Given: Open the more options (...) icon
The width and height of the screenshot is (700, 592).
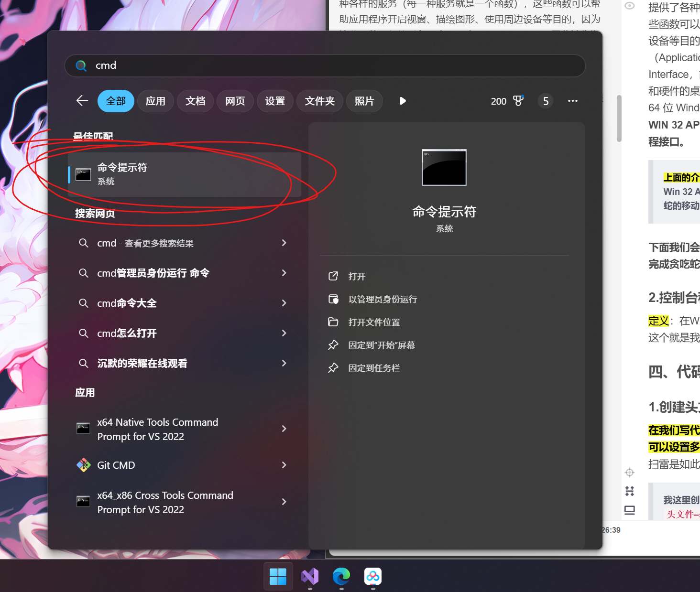Looking at the screenshot, I should coord(572,101).
